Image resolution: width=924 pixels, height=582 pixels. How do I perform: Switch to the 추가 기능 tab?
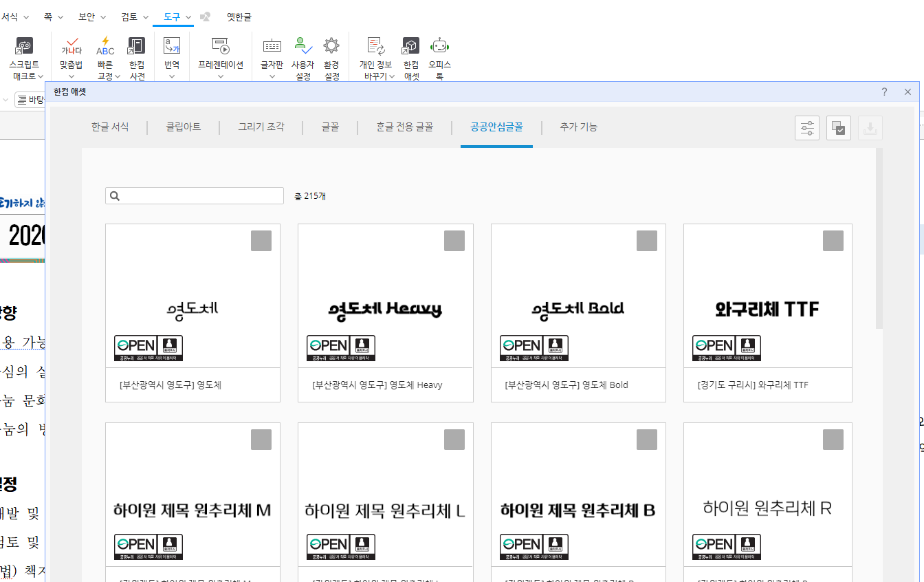(x=578, y=127)
